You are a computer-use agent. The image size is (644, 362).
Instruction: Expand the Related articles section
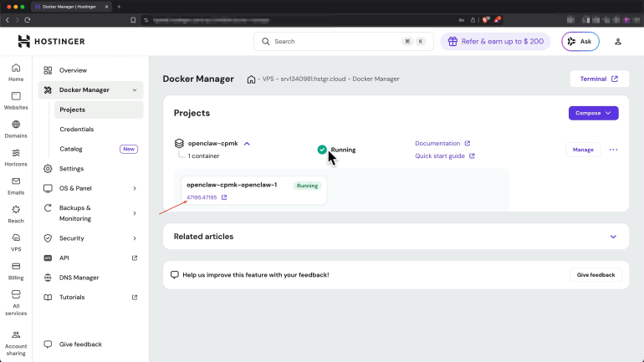613,237
